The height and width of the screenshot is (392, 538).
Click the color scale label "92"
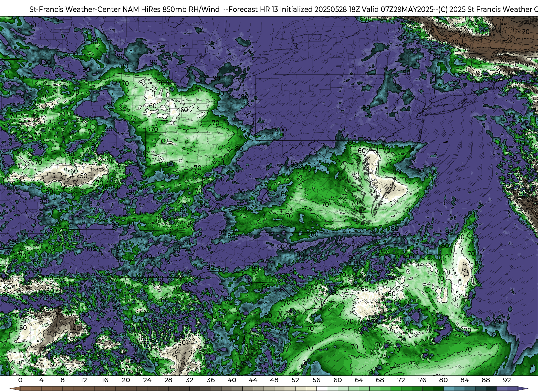(x=507, y=380)
